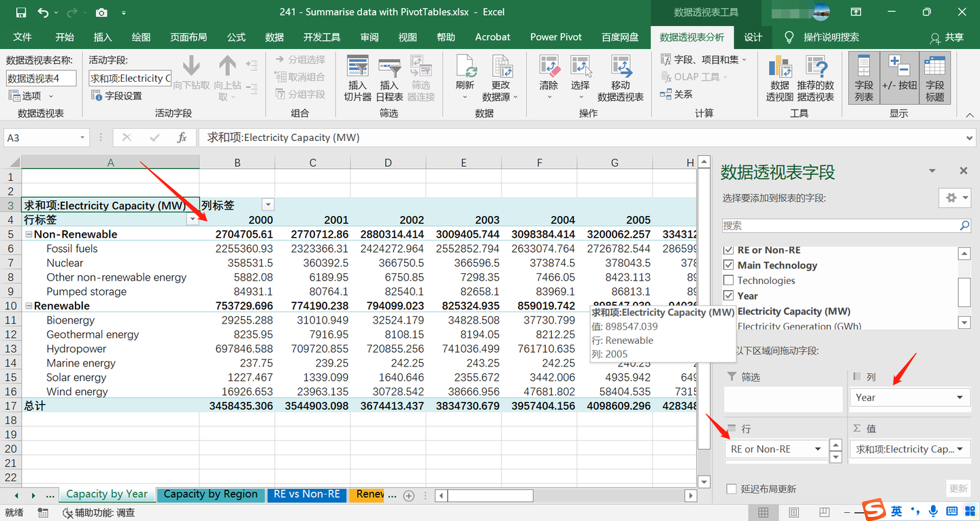Screen dimensions: 980x521
Task: Switch to Capacity by Region sheet
Action: pyautogui.click(x=210, y=494)
